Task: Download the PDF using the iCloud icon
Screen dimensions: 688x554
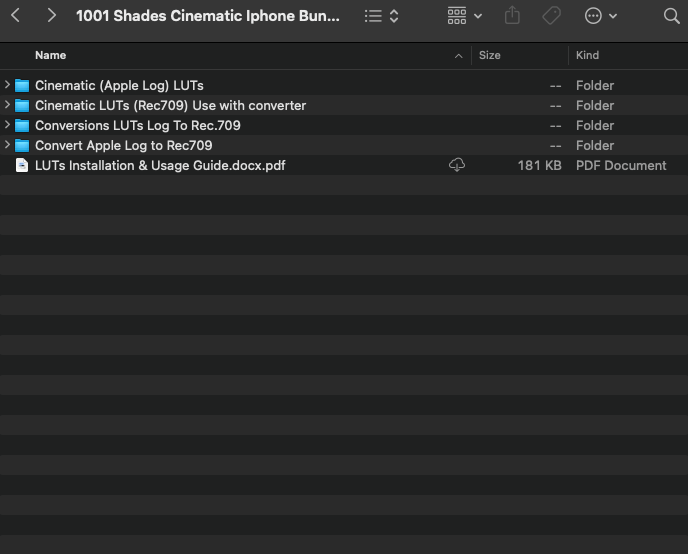Action: [457, 165]
